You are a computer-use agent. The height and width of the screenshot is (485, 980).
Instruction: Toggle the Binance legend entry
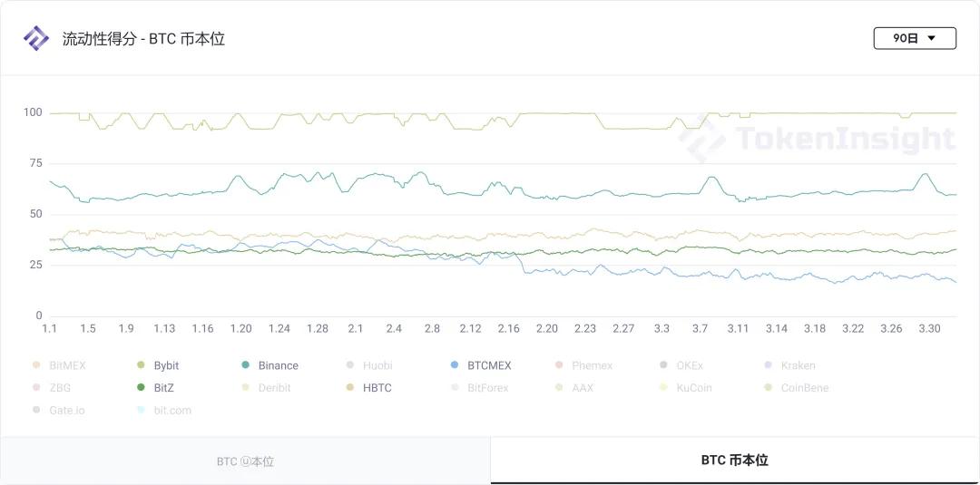click(278, 365)
